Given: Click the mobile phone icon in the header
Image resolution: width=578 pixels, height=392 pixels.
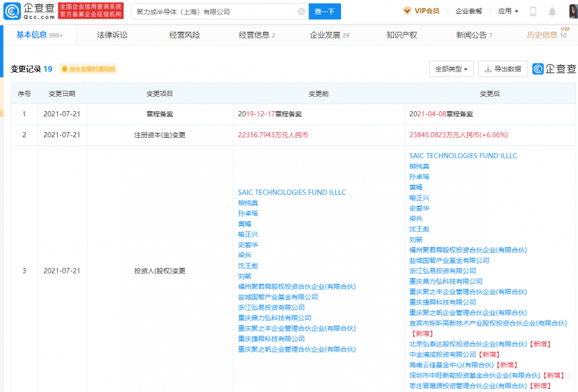Looking at the screenshot, I should (x=533, y=12).
